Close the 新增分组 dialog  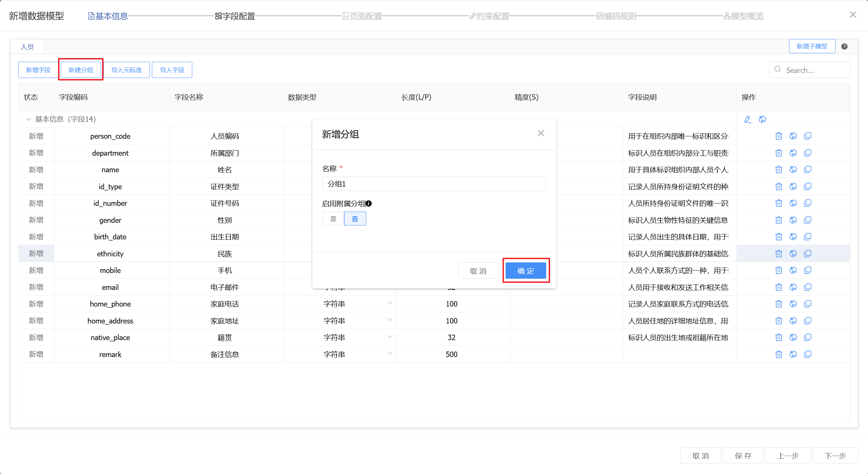click(x=541, y=133)
